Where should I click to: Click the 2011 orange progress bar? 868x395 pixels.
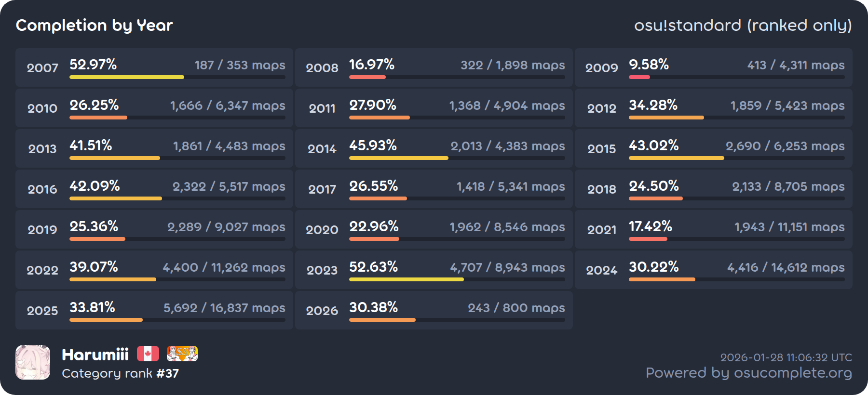(380, 118)
